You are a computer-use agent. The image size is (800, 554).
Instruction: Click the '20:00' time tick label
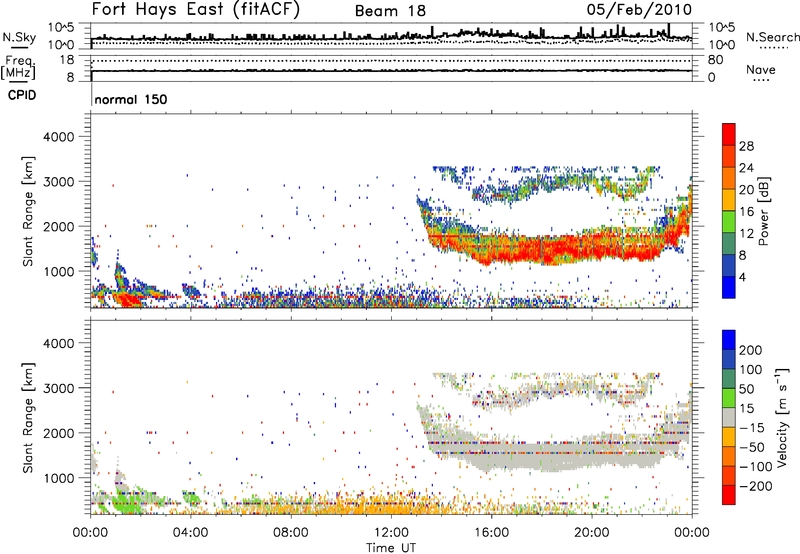coord(591,533)
